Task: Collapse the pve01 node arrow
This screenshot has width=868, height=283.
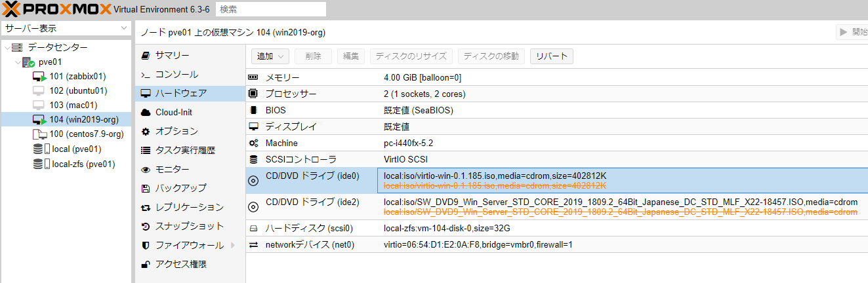Action: (x=17, y=62)
